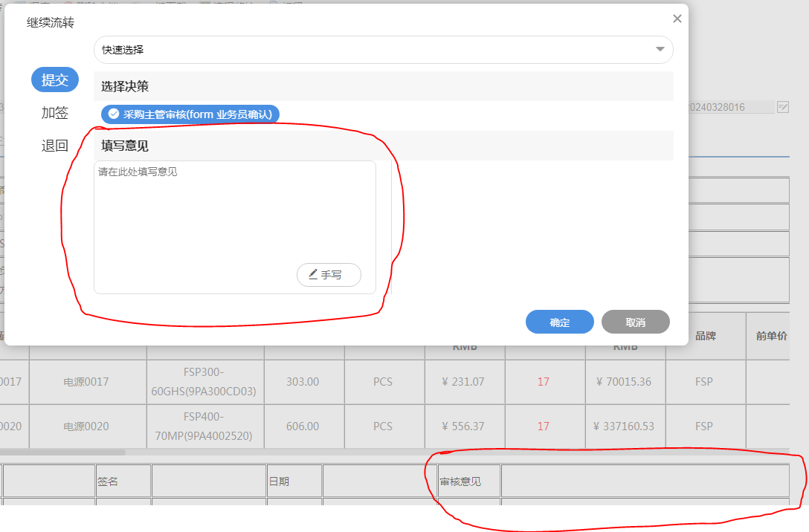This screenshot has height=532, width=809.
Task: Click the FSP brand cell in 电源0017 row
Action: click(706, 382)
